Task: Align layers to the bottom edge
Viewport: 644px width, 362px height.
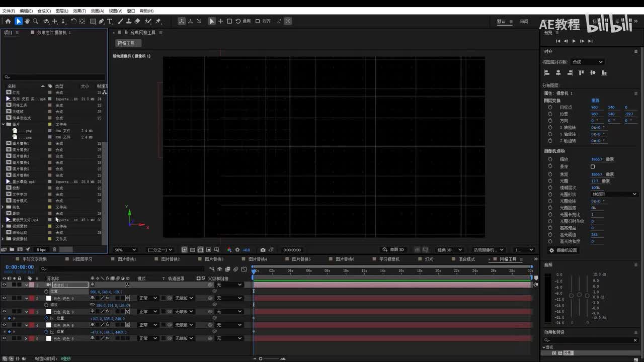Action: [x=604, y=72]
